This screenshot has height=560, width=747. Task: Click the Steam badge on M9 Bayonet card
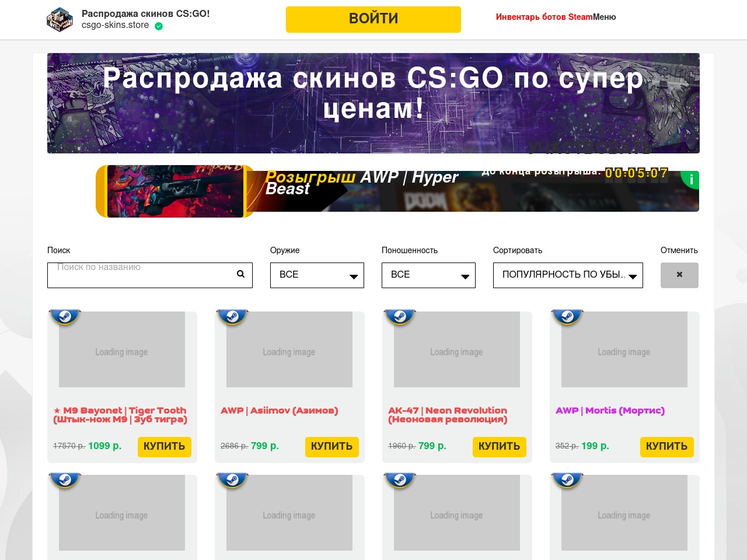(x=65, y=317)
